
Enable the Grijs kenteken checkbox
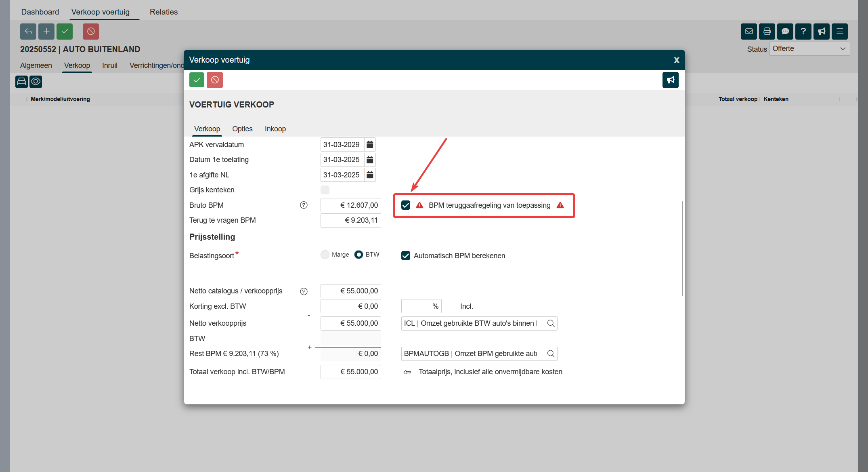(325, 190)
